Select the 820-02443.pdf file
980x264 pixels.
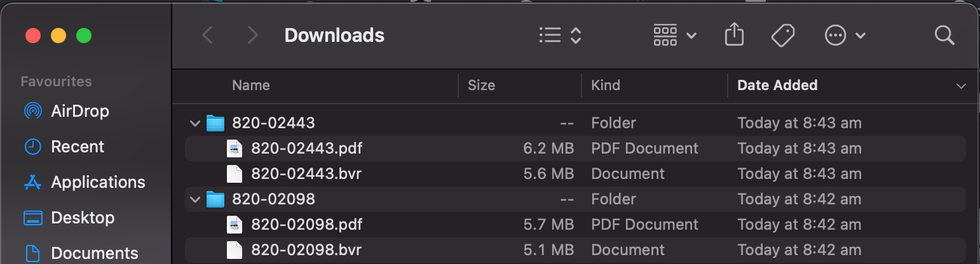point(306,148)
